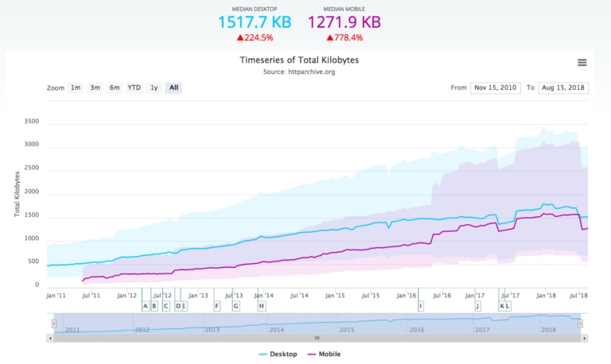Viewport: 611px width, 364px height.
Task: Click event flag marker H
Action: [x=261, y=306]
